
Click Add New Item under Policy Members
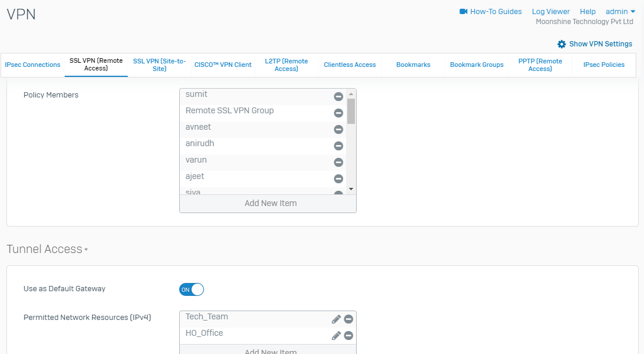[270, 204]
